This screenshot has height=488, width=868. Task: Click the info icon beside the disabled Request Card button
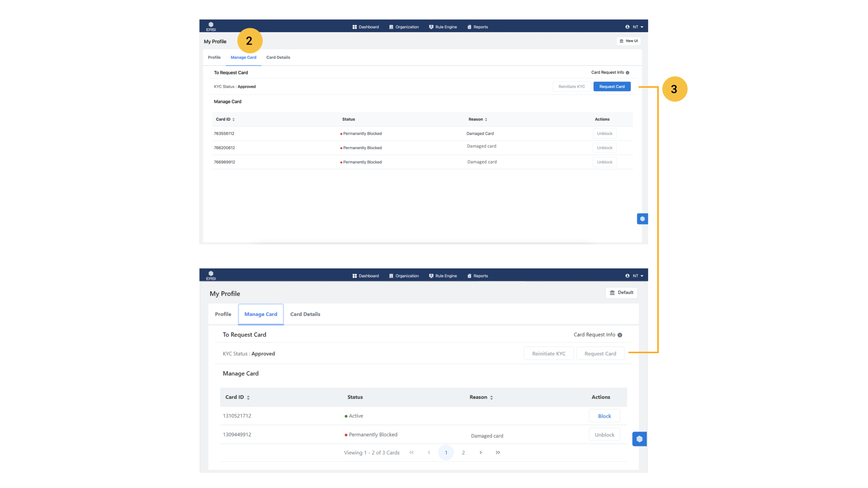[620, 335]
